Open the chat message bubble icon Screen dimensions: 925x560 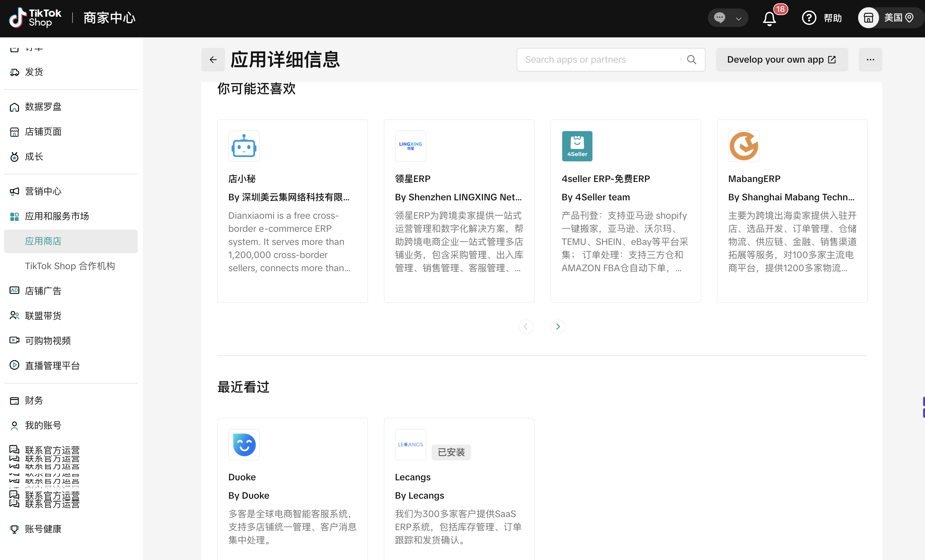tap(719, 18)
